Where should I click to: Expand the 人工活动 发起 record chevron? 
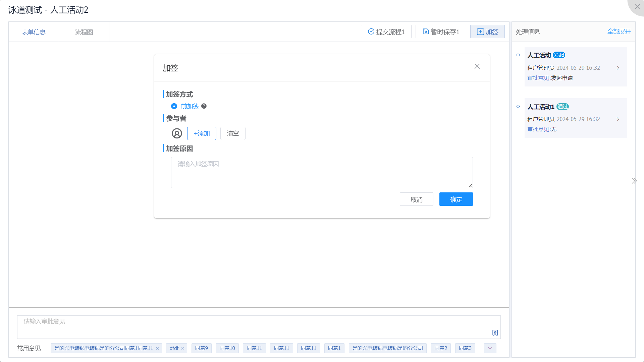pos(618,68)
